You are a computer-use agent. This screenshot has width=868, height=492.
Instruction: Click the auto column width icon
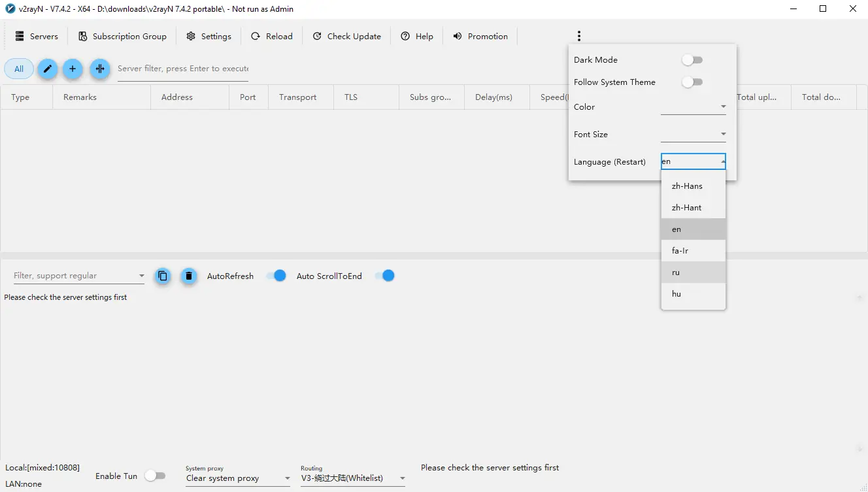pos(99,69)
